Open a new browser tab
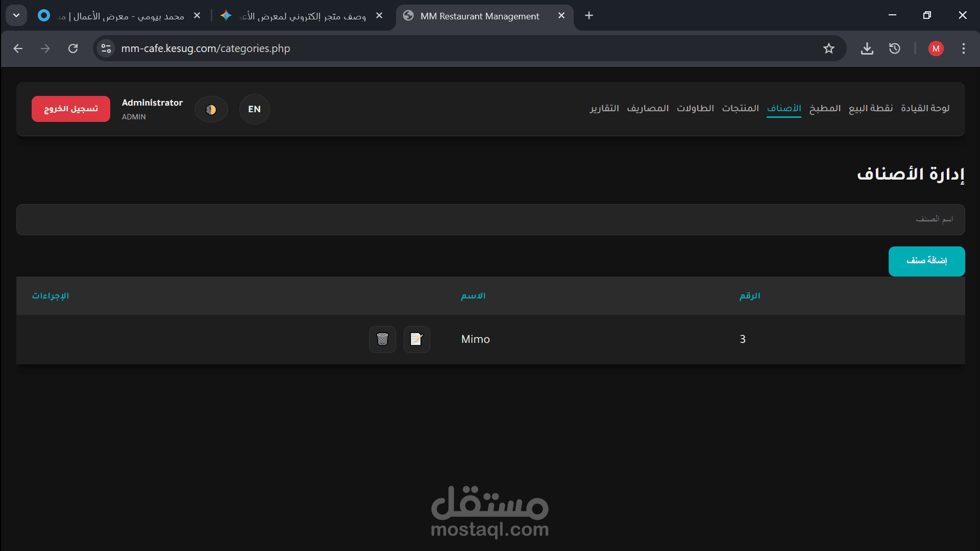The width and height of the screenshot is (980, 551). 589,15
